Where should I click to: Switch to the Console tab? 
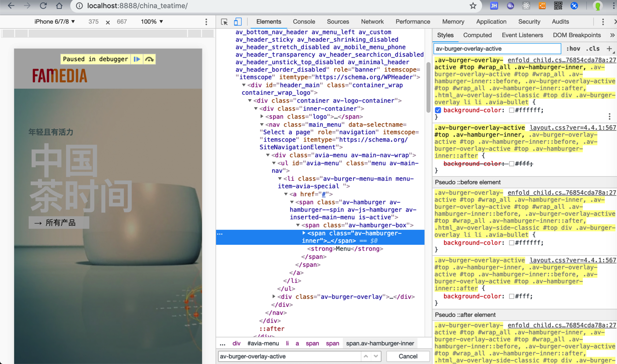coord(304,22)
